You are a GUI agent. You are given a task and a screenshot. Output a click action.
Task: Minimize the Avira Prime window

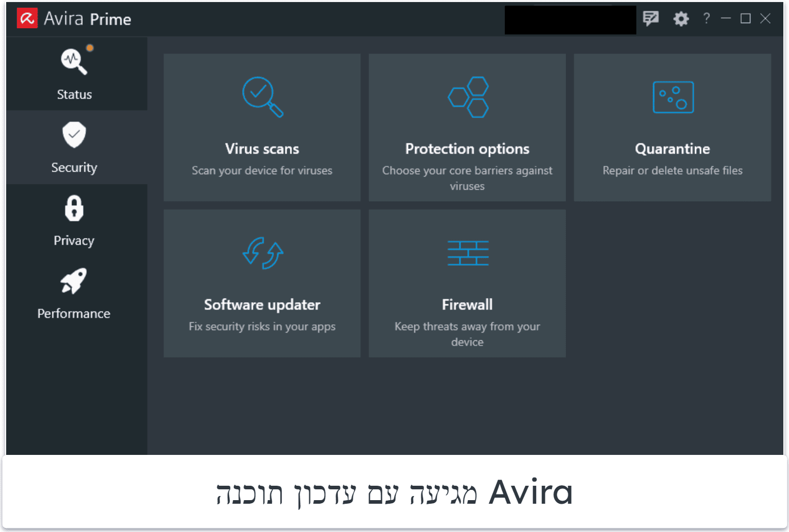tap(726, 19)
